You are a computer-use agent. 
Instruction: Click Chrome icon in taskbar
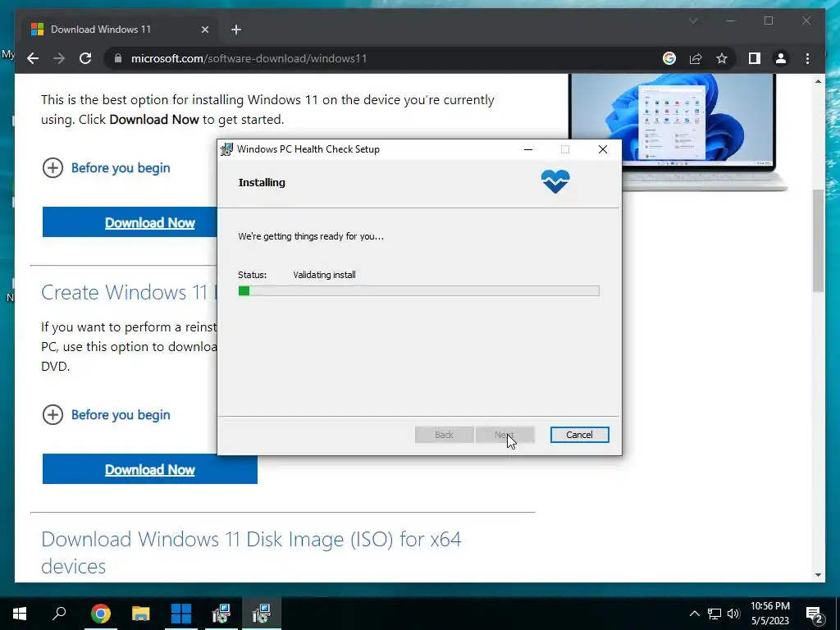pyautogui.click(x=101, y=614)
